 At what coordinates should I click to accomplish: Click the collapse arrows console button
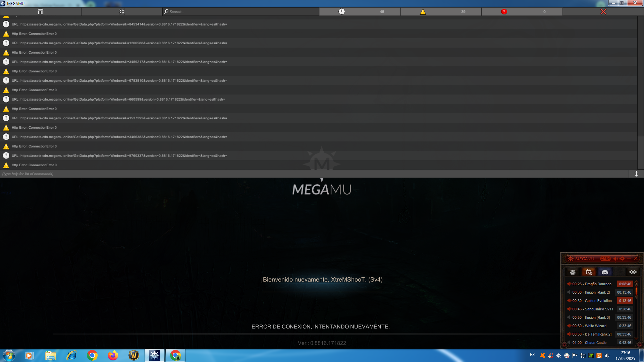pyautogui.click(x=122, y=12)
